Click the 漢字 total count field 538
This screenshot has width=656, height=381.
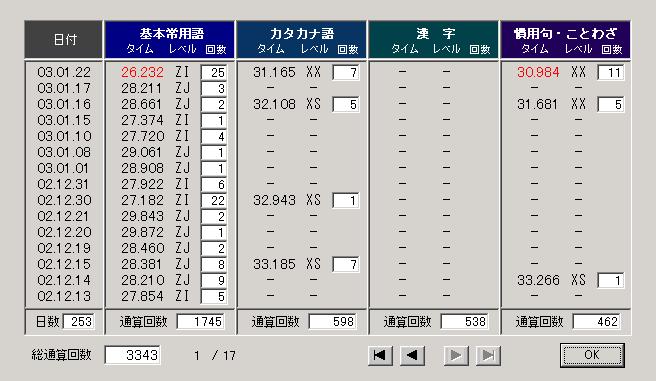[465, 322]
